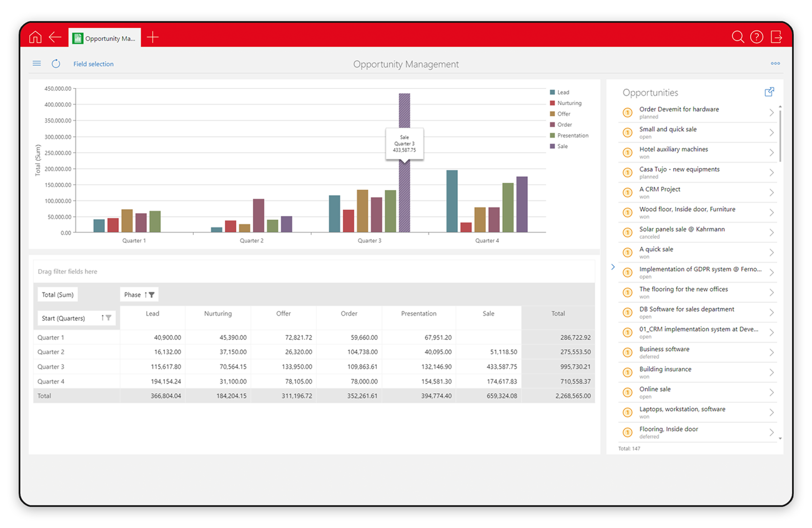The image size is (812, 528).
Task: Open filter on Phase field
Action: pos(151,295)
